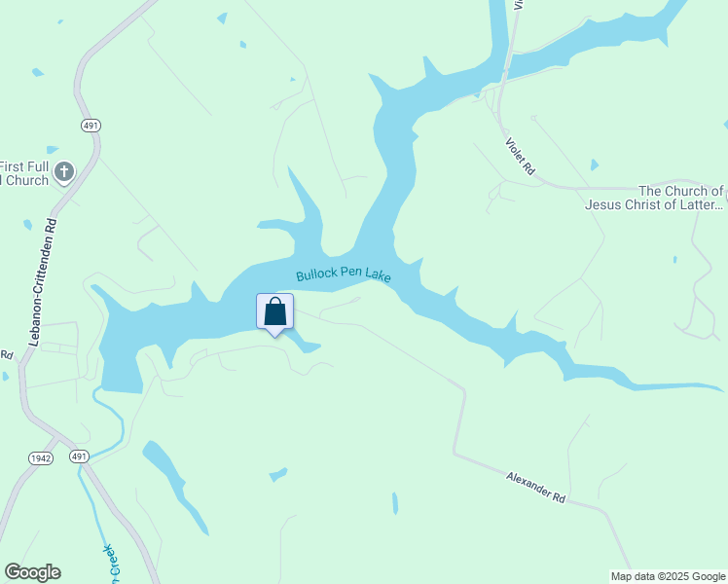The width and height of the screenshot is (728, 584).
Task: Select the First Full Church cross icon
Action: coord(64,172)
